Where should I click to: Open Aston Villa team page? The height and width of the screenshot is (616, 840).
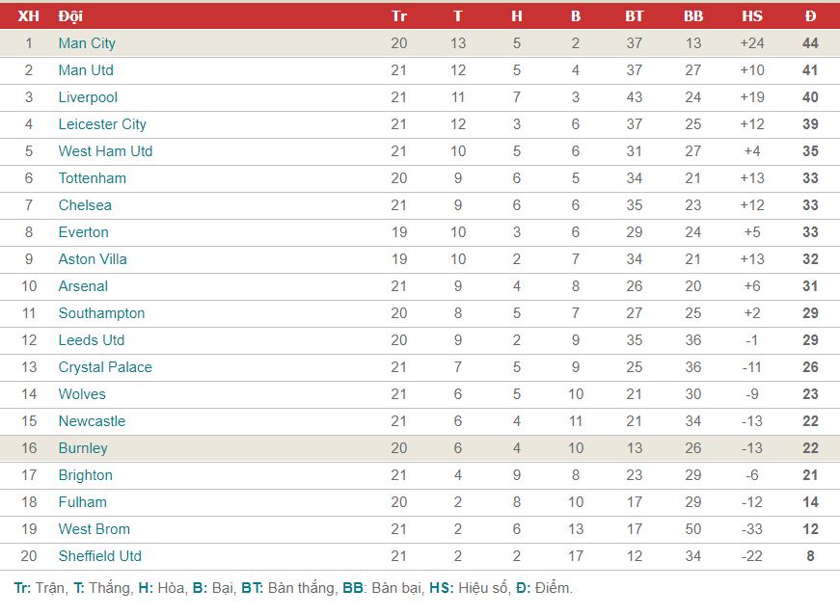pyautogui.click(x=93, y=259)
